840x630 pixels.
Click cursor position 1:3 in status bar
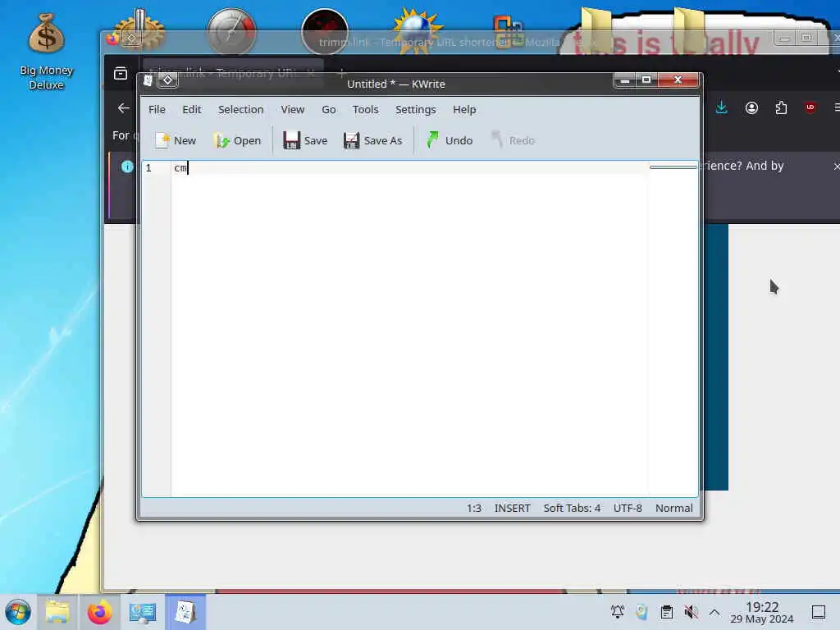(x=474, y=508)
